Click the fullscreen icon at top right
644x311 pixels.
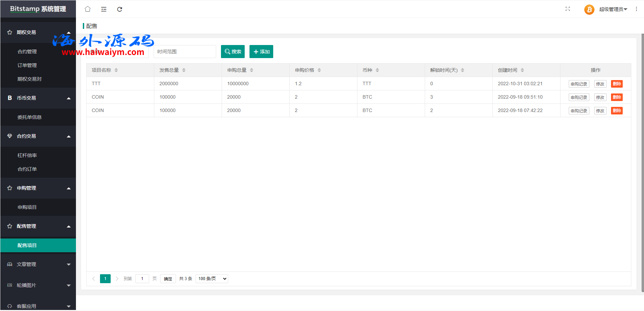point(568,9)
